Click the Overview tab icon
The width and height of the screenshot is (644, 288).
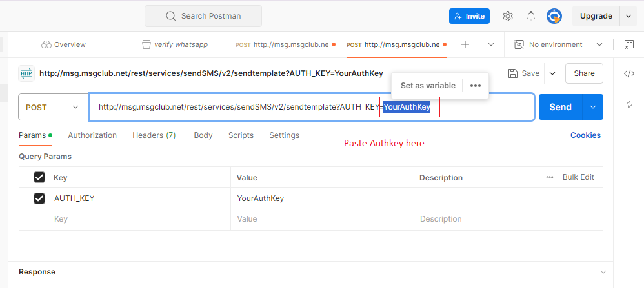click(x=46, y=44)
